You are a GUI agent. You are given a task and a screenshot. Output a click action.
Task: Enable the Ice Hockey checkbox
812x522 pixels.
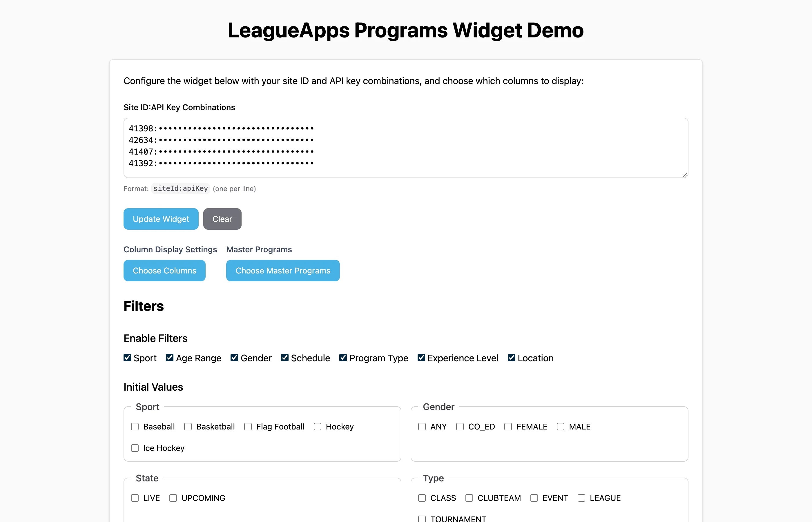[x=135, y=448]
